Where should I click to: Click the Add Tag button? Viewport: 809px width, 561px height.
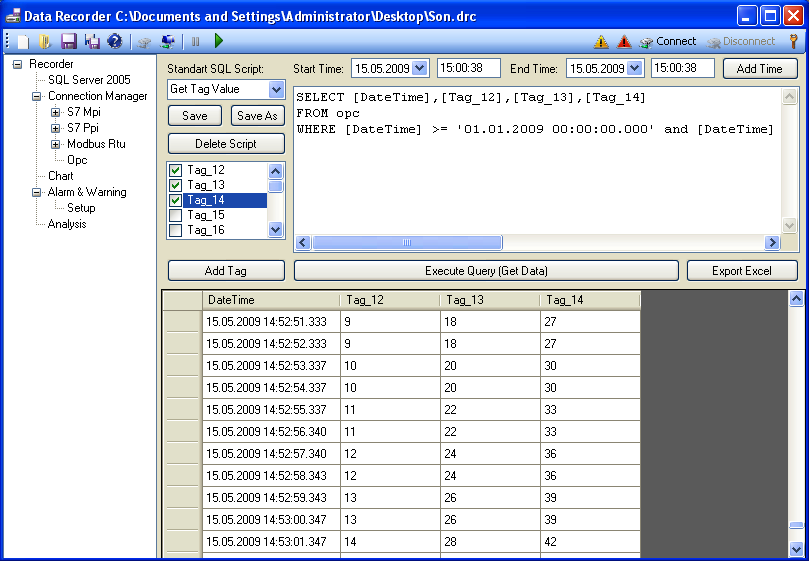coord(226,270)
